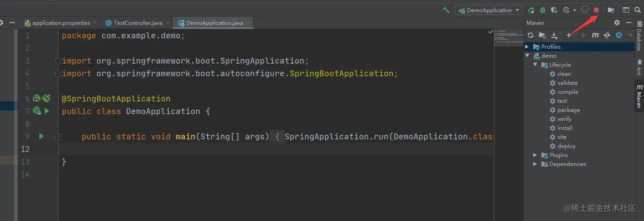This screenshot has width=644, height=221.
Task: Select the clean lifecycle goal
Action: (x=560, y=74)
